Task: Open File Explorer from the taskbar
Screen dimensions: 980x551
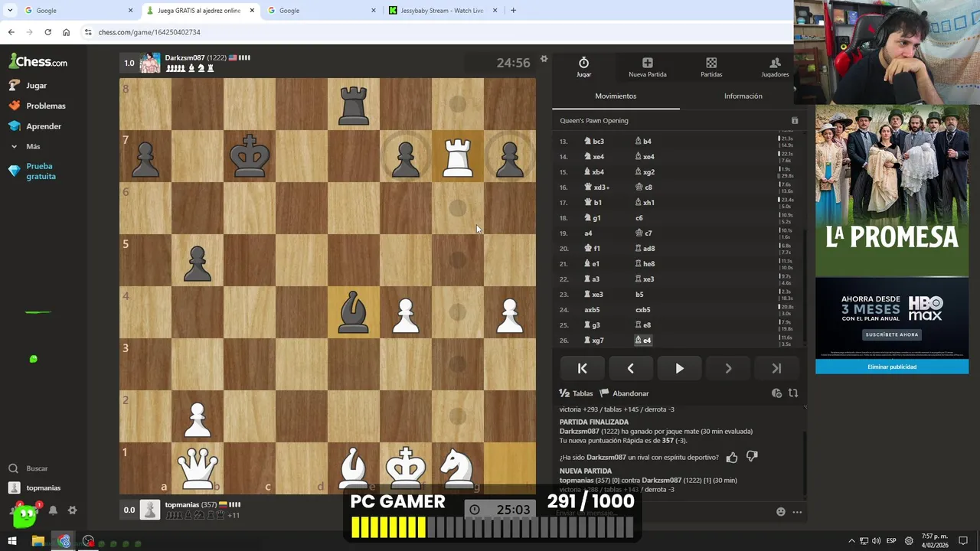Action: click(38, 541)
